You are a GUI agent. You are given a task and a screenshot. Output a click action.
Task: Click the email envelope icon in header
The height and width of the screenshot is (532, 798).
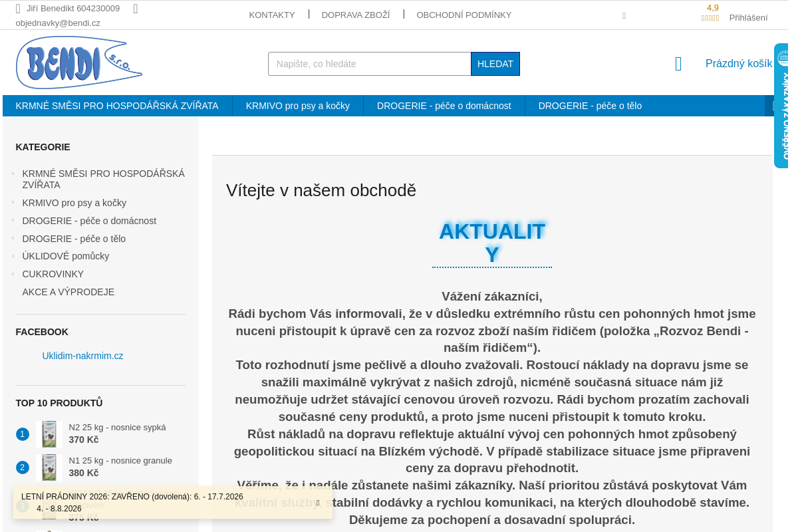tap(136, 9)
